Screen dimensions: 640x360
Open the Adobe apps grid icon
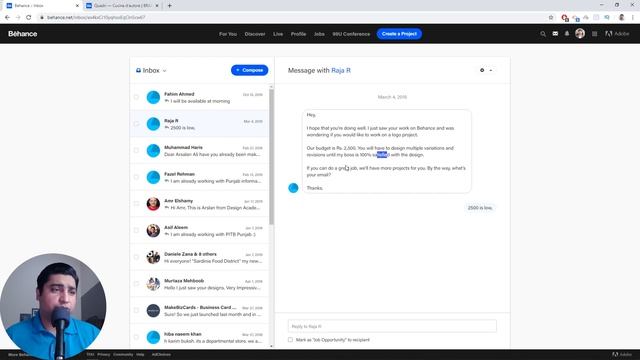click(595, 34)
